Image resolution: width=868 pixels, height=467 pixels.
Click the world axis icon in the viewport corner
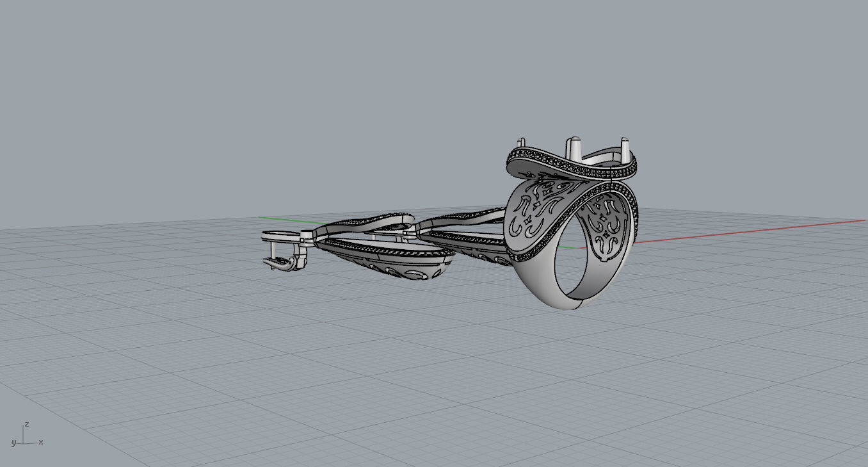[26, 435]
